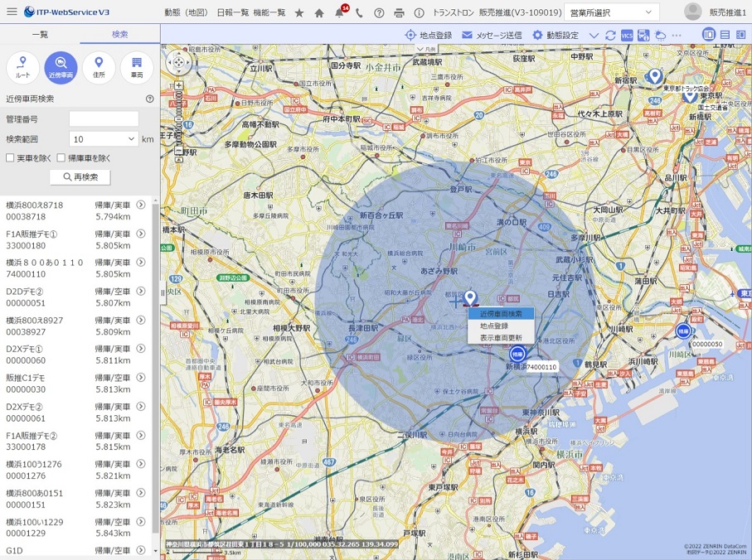Viewport: 752px width, 560px height.
Task: Click the 管理番号 input field
Action: (104, 119)
